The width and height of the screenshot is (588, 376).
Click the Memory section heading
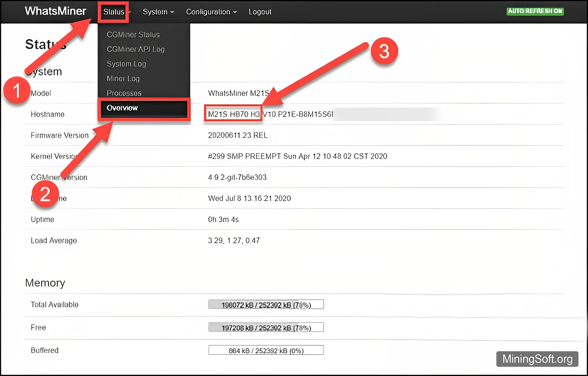[45, 283]
